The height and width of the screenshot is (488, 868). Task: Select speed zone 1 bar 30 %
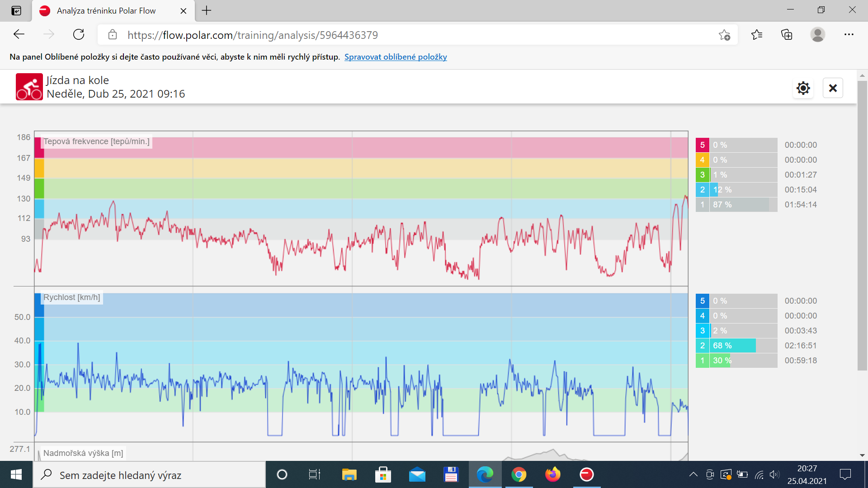pos(743,361)
